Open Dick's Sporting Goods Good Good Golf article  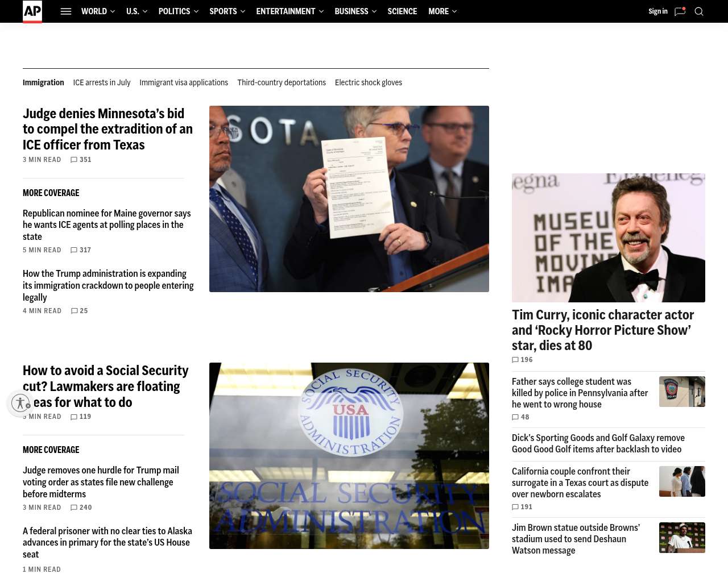(x=598, y=443)
